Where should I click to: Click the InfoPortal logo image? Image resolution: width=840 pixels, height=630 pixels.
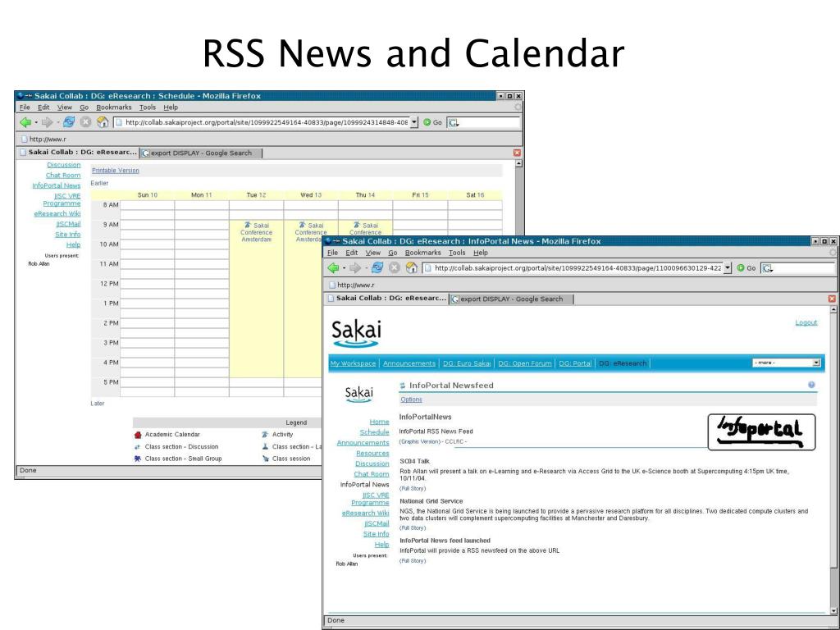(x=761, y=431)
